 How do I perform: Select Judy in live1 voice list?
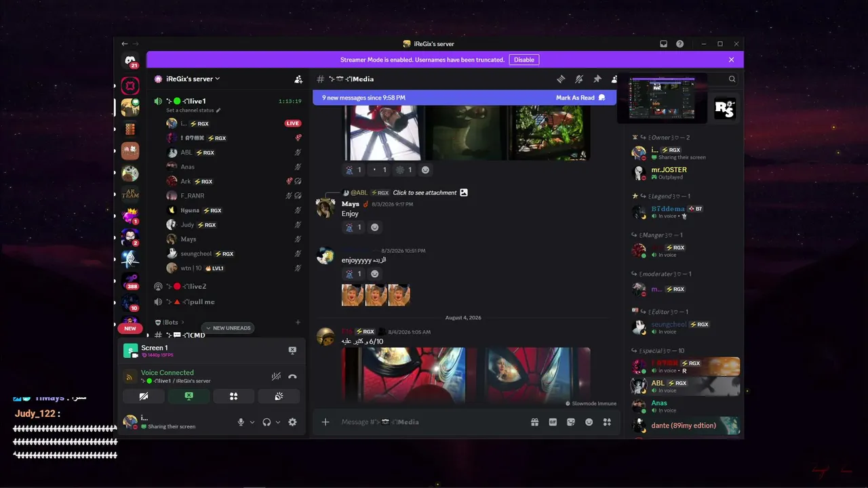[x=234, y=225]
